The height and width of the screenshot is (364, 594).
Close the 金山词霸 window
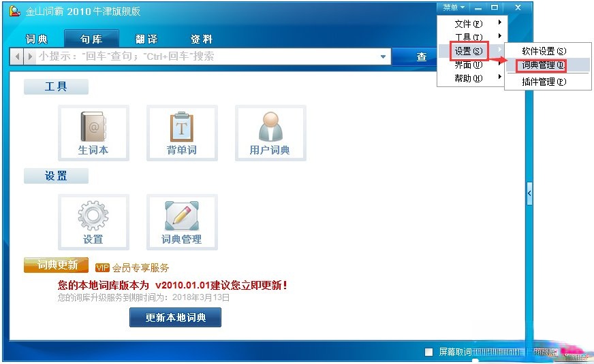[x=518, y=7]
